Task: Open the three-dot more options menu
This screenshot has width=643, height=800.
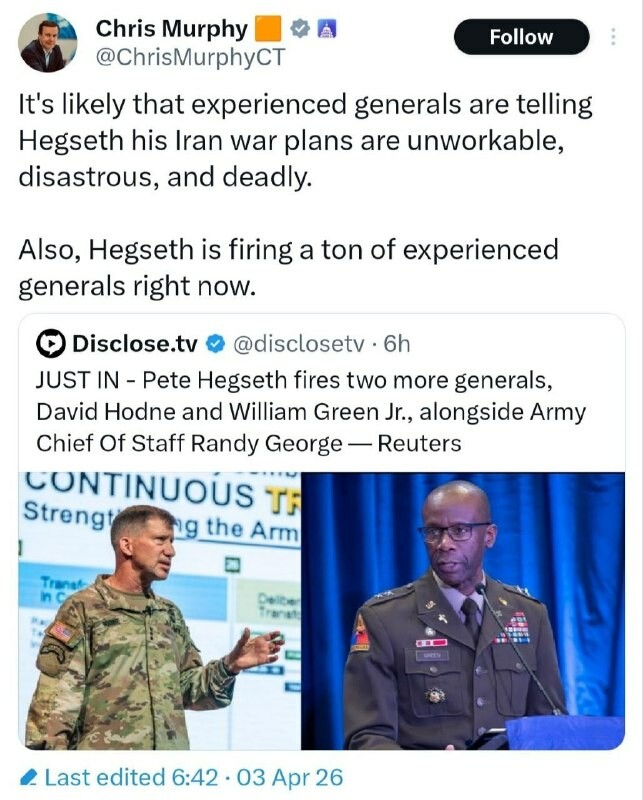Action: [x=613, y=37]
